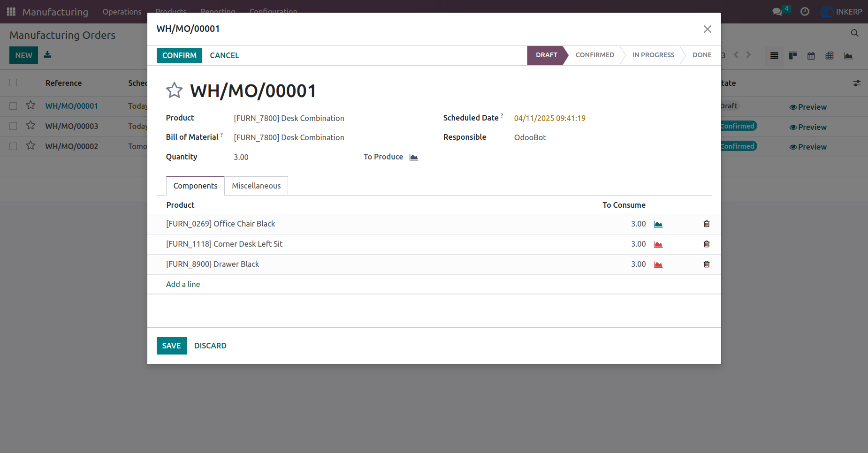Open the conversations chat icon
868x453 pixels.
[777, 12]
